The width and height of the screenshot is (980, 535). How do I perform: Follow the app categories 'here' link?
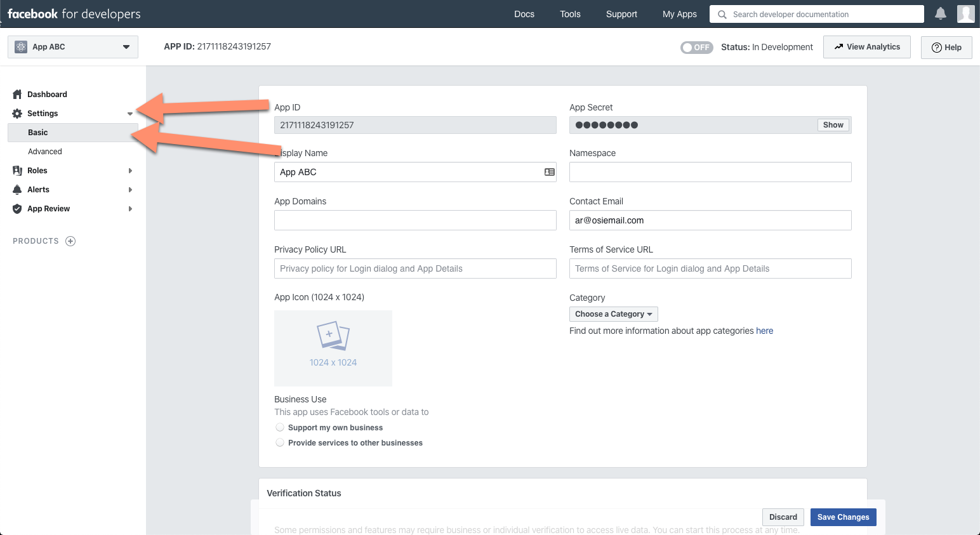click(765, 331)
